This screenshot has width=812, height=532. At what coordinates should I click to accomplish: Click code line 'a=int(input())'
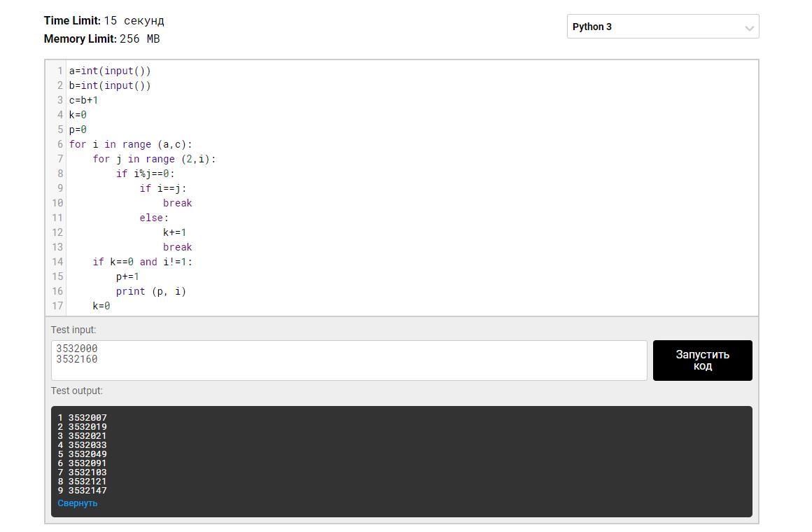tap(110, 71)
